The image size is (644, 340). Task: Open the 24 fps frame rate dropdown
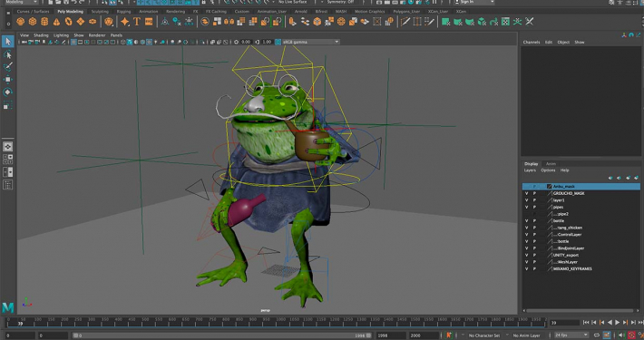pyautogui.click(x=571, y=335)
